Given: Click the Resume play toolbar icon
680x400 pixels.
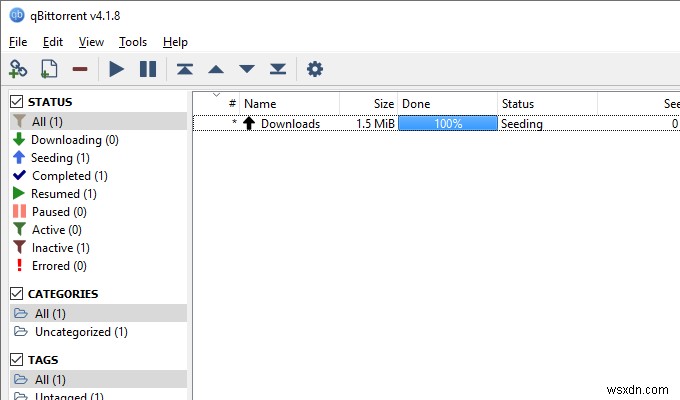Looking at the screenshot, I should point(116,69).
